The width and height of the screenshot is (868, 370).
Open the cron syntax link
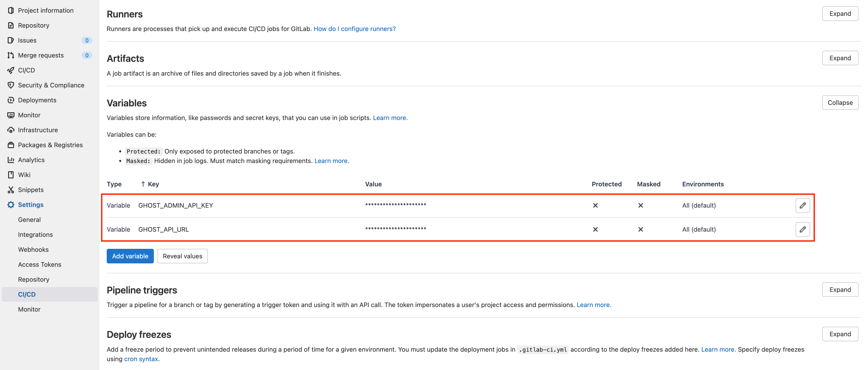click(141, 359)
